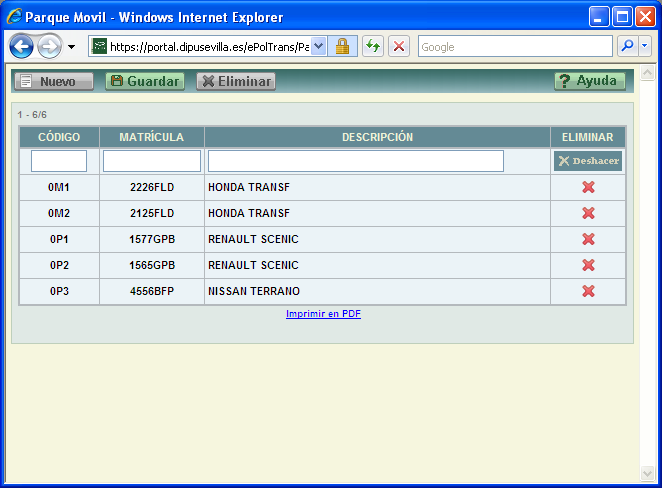
Task: Click the Nuevo button
Action: (54, 81)
